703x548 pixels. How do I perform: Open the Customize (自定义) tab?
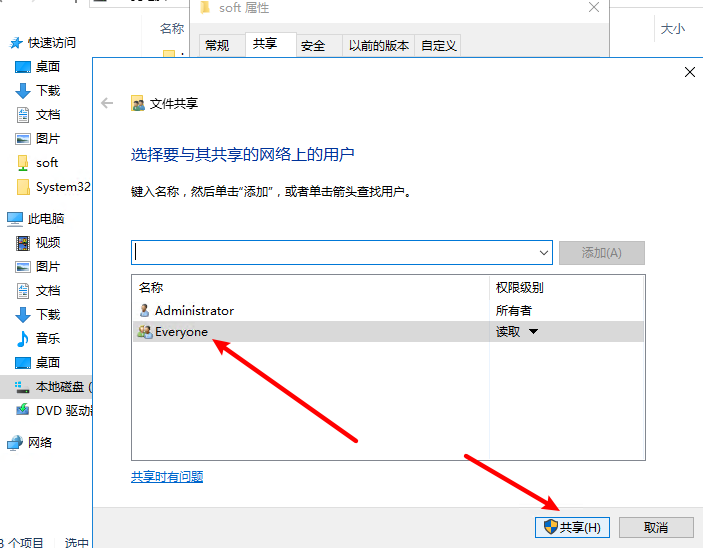tap(439, 45)
